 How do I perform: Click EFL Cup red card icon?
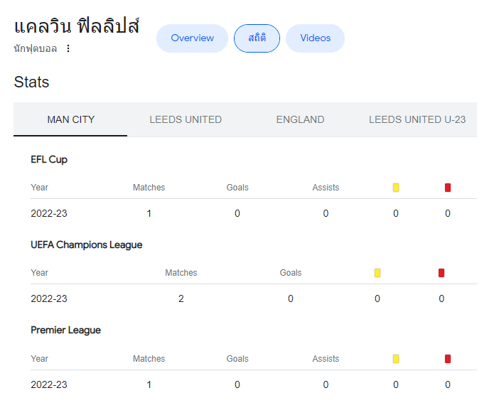click(447, 188)
